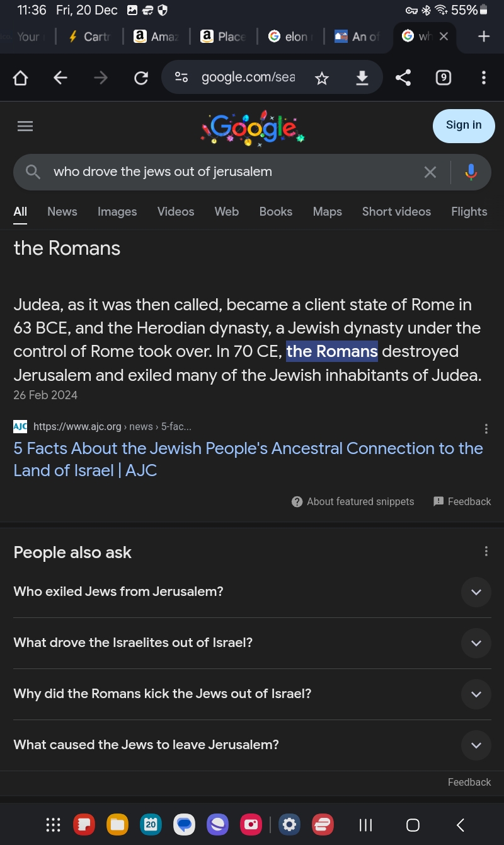
Task: Tap the voice search microphone icon
Action: 471,172
